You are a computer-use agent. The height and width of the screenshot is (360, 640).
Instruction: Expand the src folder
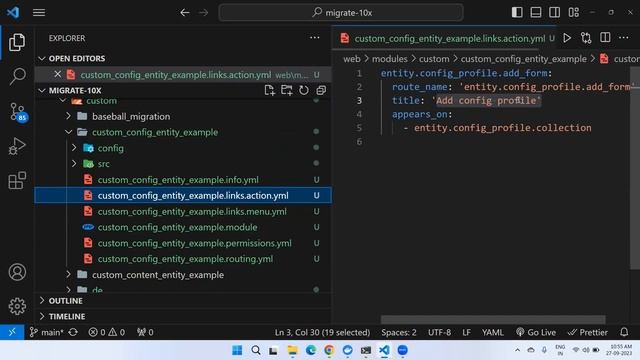tap(74, 164)
